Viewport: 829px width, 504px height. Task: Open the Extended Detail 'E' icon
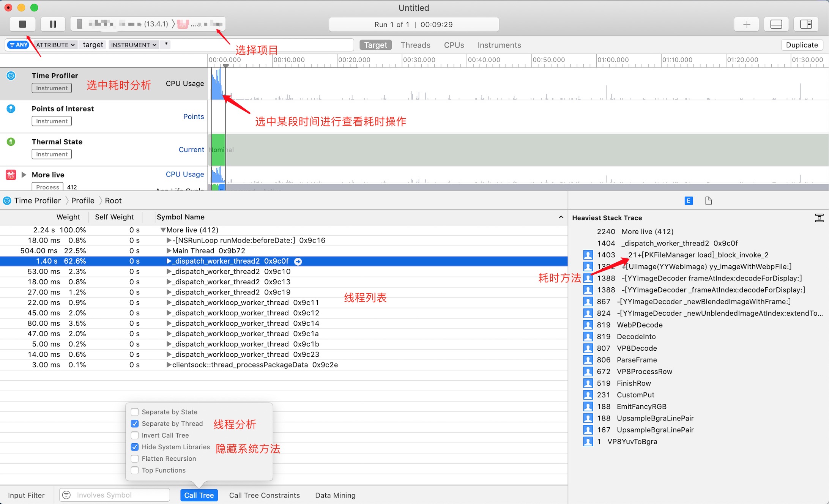click(689, 201)
